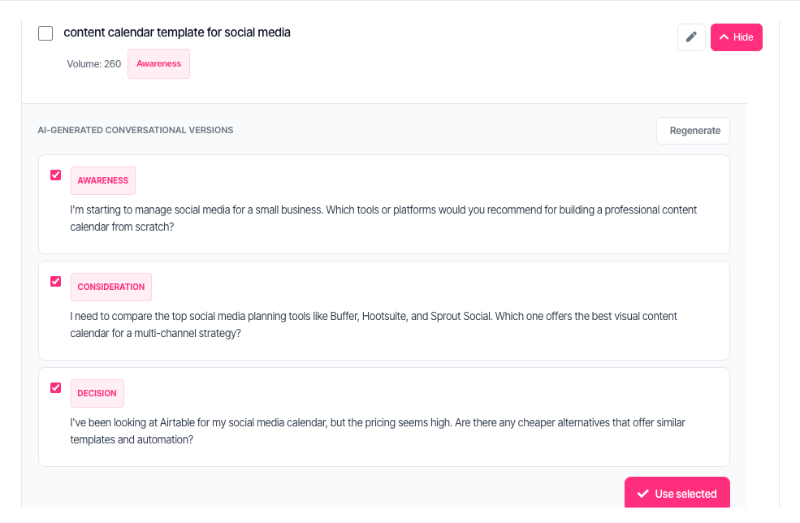This screenshot has height=523, width=800.
Task: Uncheck the Decision version checkbox
Action: point(56,388)
